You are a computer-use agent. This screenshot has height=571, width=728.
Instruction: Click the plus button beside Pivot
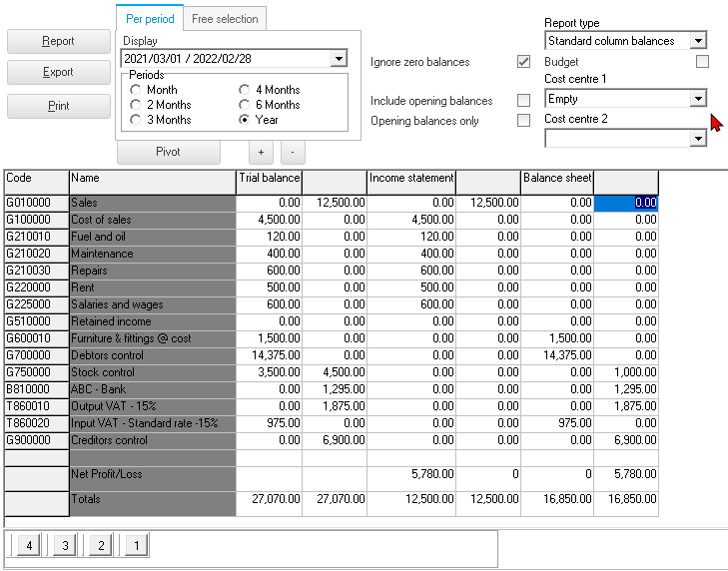(261, 153)
